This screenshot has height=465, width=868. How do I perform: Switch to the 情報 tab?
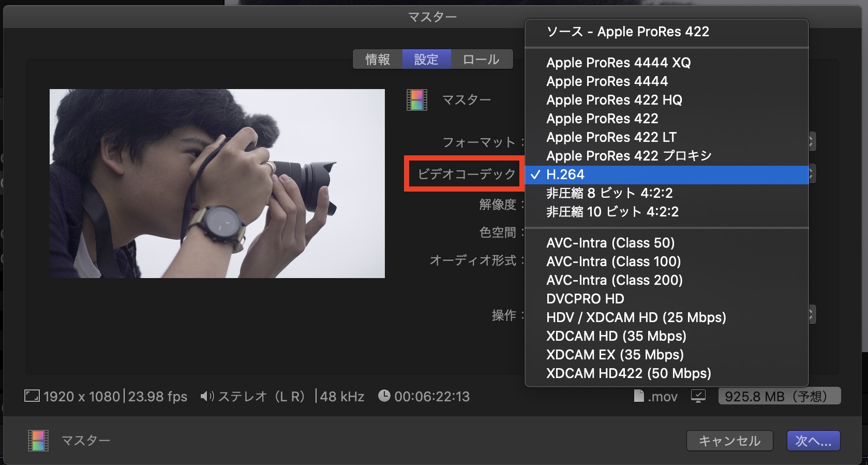coord(378,60)
